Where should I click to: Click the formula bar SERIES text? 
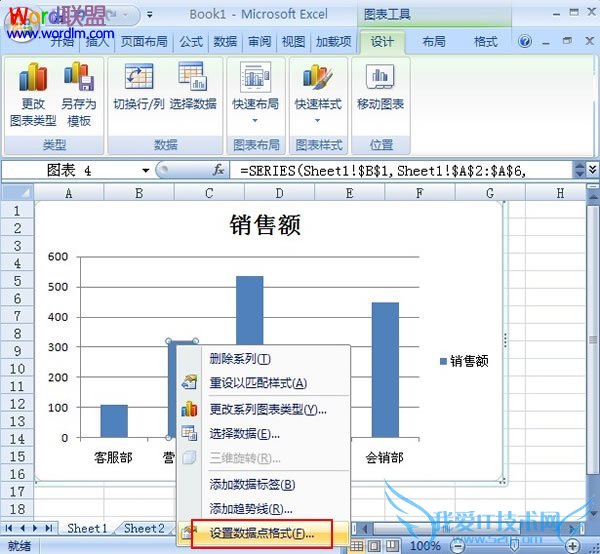tap(383, 171)
